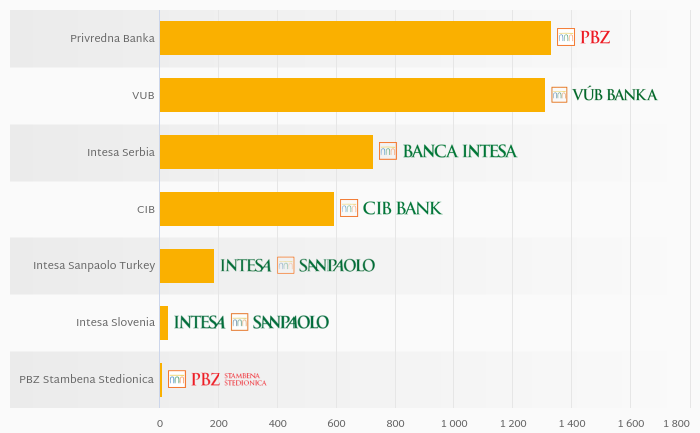Click the VÚB BANKA logo
This screenshot has height=433, width=700.
(x=604, y=95)
